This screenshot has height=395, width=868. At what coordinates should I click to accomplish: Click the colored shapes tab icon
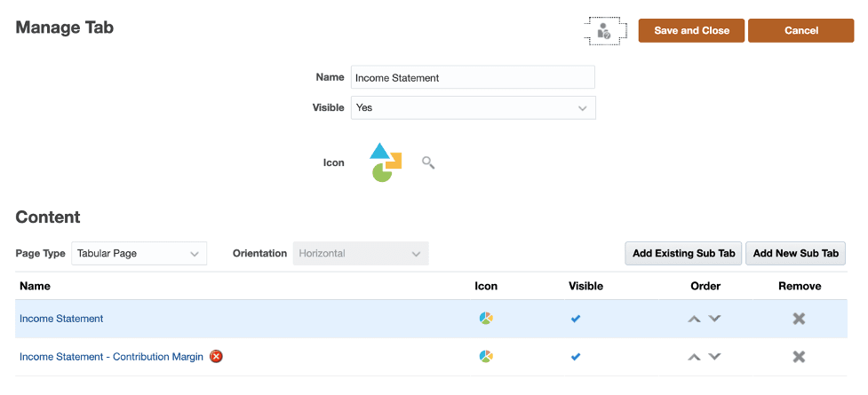(386, 162)
